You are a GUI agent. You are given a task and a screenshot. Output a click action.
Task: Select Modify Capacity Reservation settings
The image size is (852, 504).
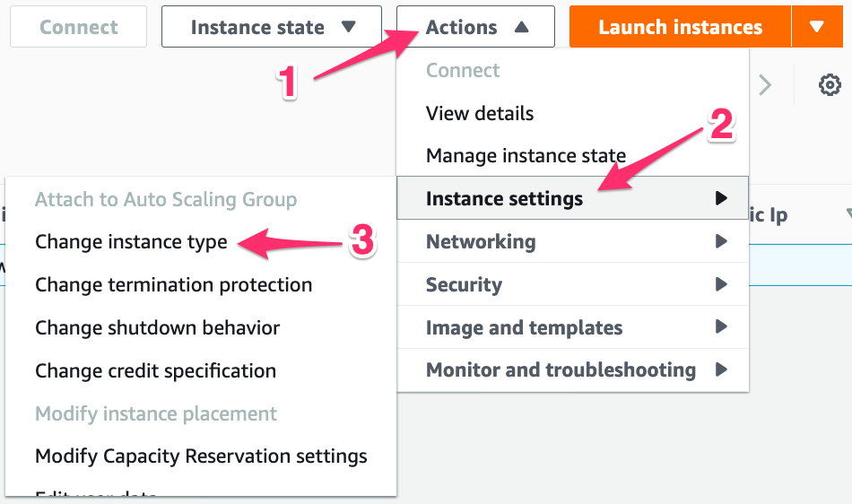pyautogui.click(x=201, y=456)
